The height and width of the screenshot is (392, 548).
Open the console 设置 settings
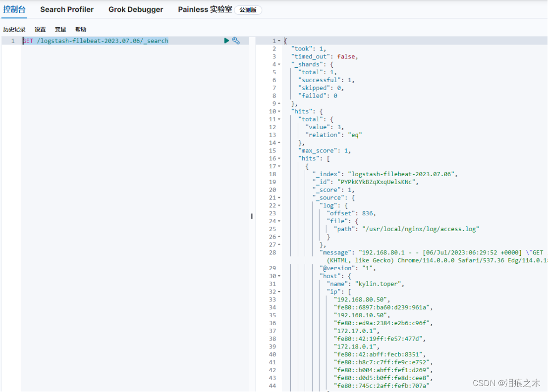click(40, 29)
